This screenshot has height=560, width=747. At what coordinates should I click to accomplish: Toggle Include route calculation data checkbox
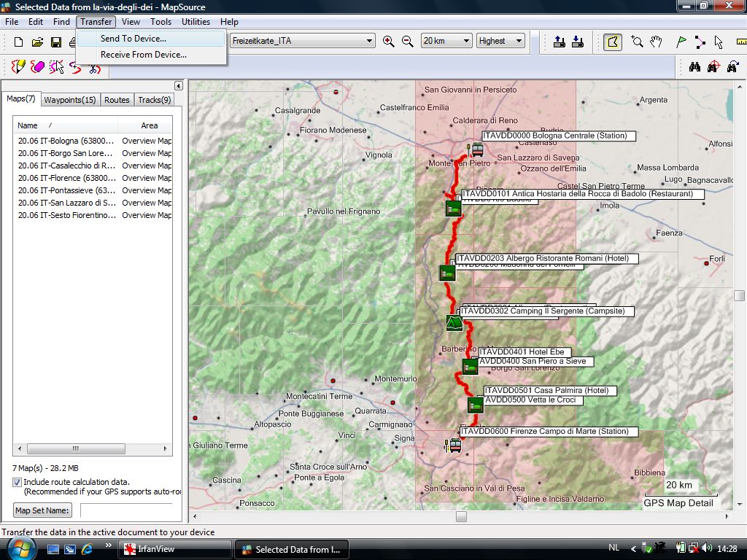18,482
